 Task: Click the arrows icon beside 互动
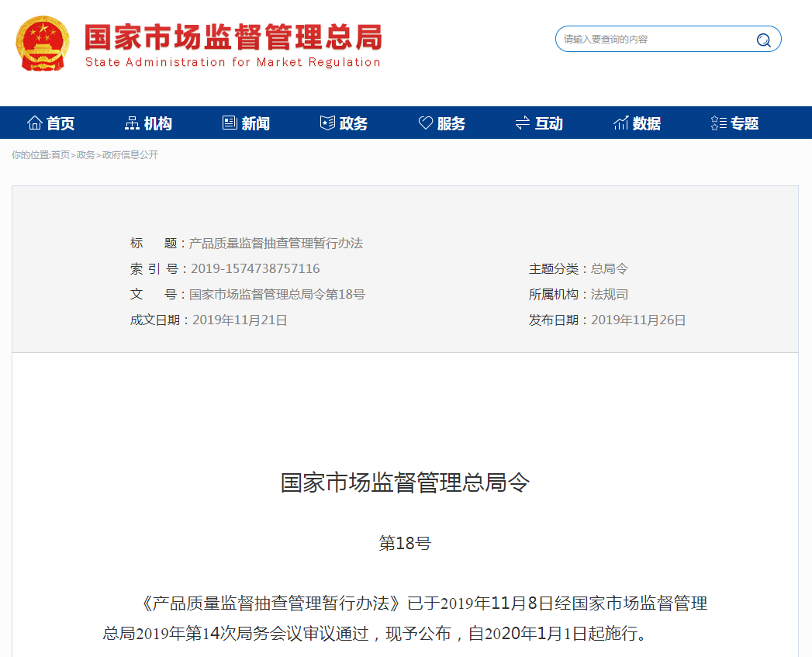click(x=523, y=123)
